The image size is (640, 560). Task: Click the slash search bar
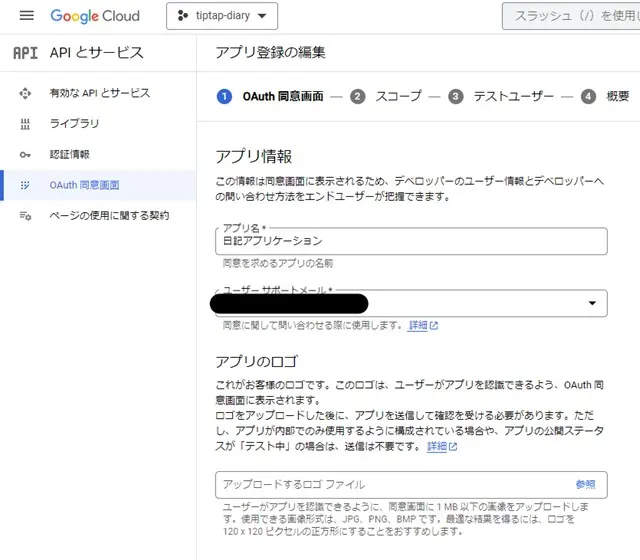click(x=570, y=16)
